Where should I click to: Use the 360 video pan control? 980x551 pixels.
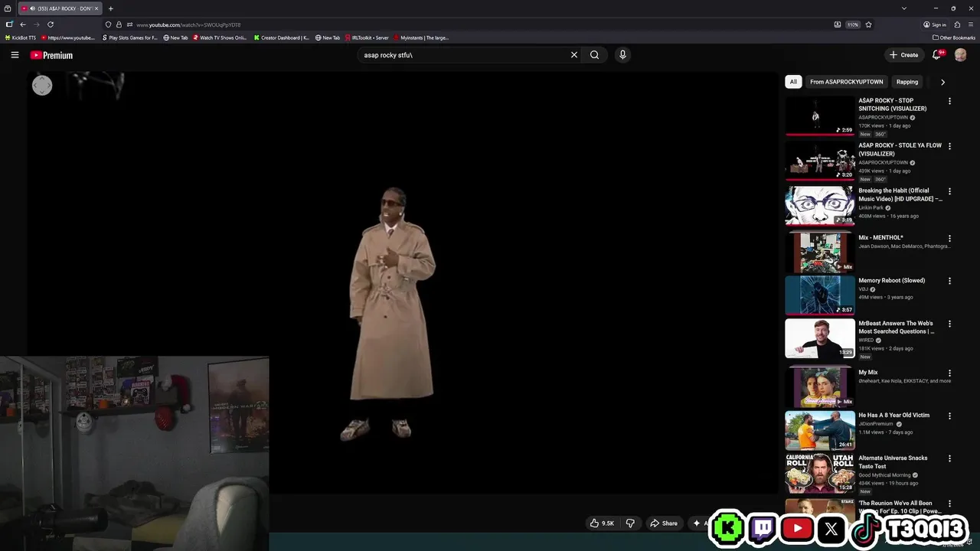point(42,86)
